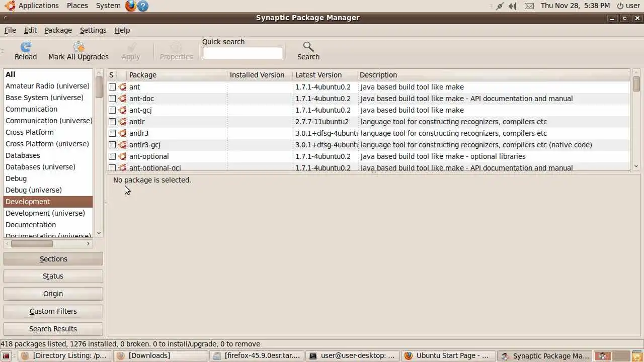This screenshot has width=644, height=362.
Task: Click the Custom Filters button
Action: coord(53,311)
